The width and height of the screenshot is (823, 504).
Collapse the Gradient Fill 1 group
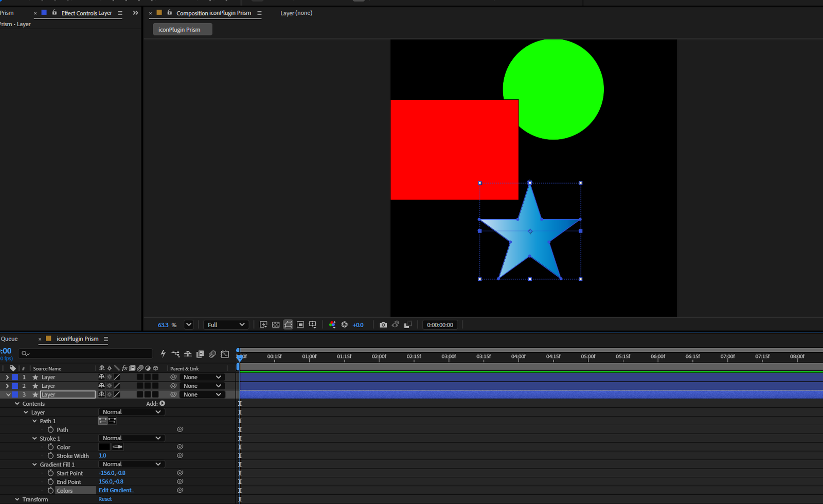pyautogui.click(x=34, y=464)
